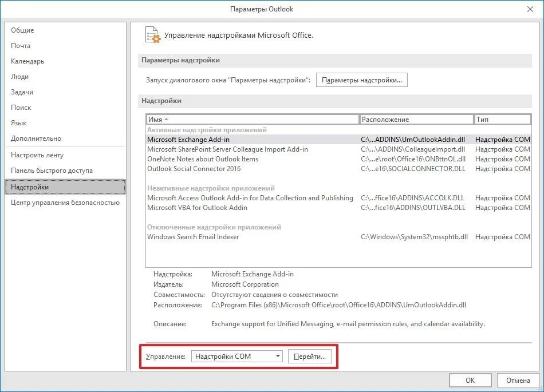Click the Microsoft Corporation publisher text

[x=245, y=284]
